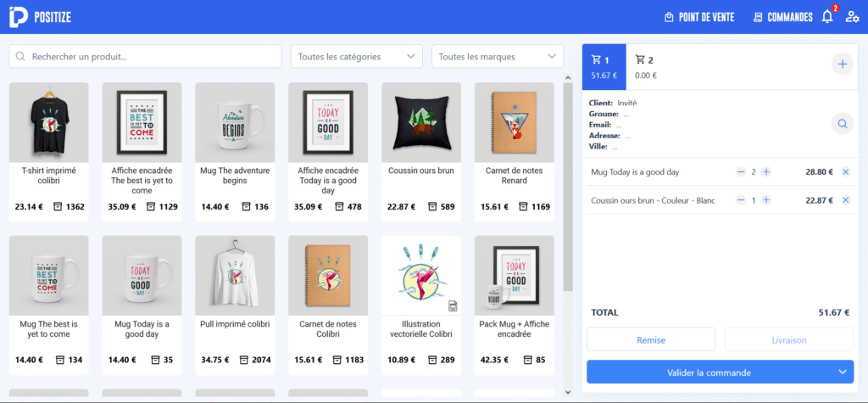
Task: Switch to cart 2 tab
Action: pyautogui.click(x=646, y=67)
